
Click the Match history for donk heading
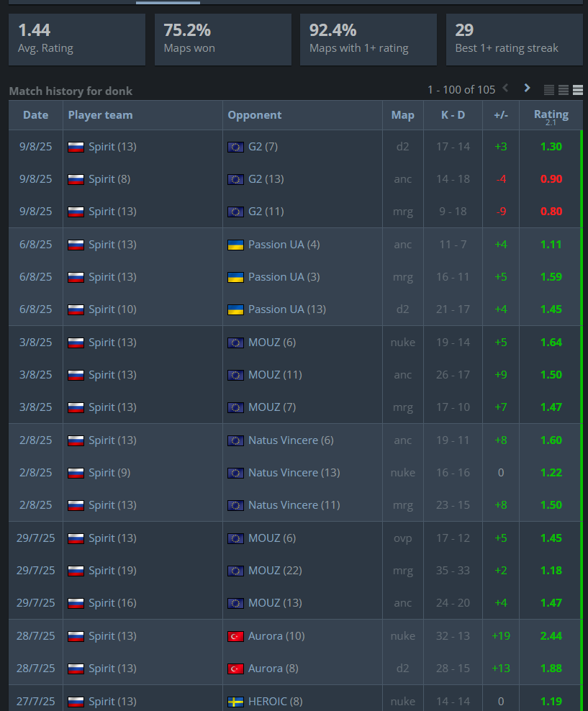pos(71,91)
